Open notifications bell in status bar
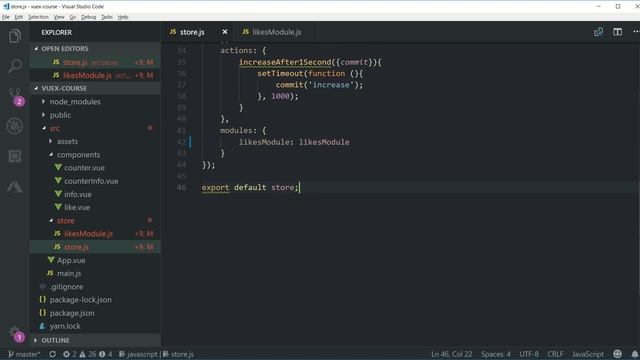This screenshot has width=640, height=360. (635, 354)
